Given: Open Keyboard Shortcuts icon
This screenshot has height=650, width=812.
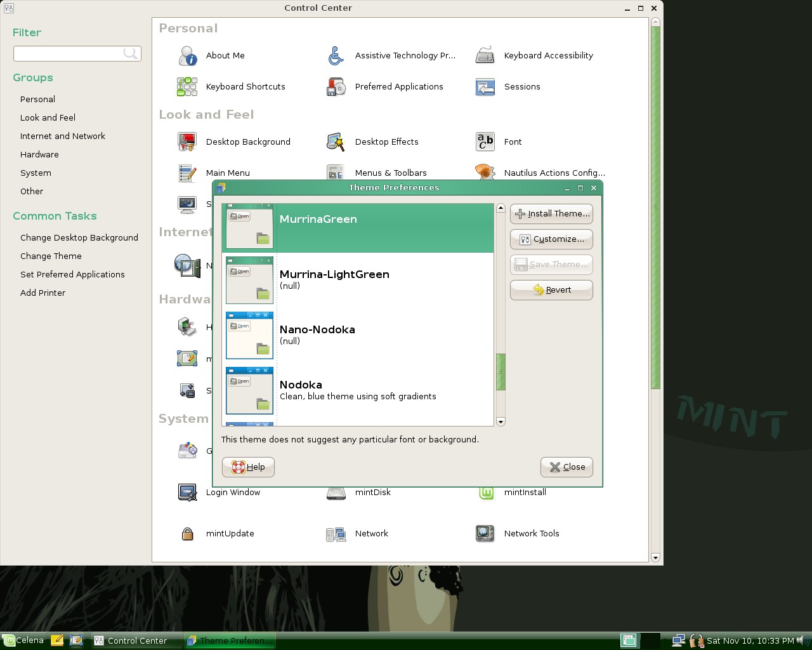Looking at the screenshot, I should [x=188, y=87].
